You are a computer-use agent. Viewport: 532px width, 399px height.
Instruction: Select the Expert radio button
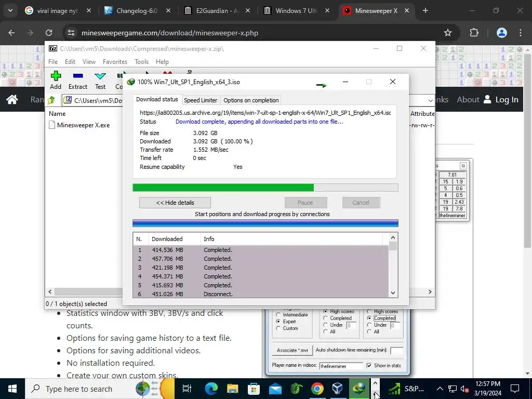(278, 321)
